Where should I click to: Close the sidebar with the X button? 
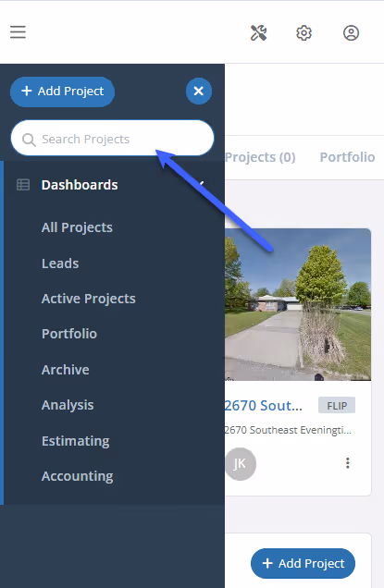point(199,91)
